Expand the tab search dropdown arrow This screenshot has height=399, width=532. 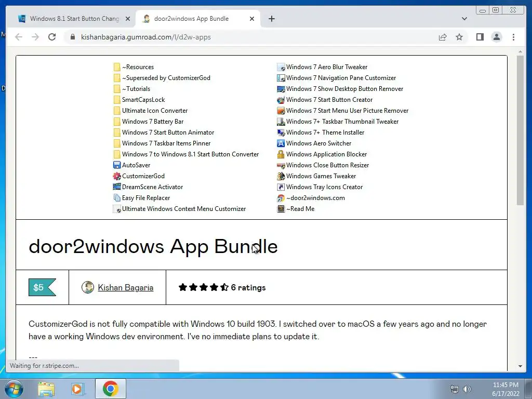click(x=464, y=19)
